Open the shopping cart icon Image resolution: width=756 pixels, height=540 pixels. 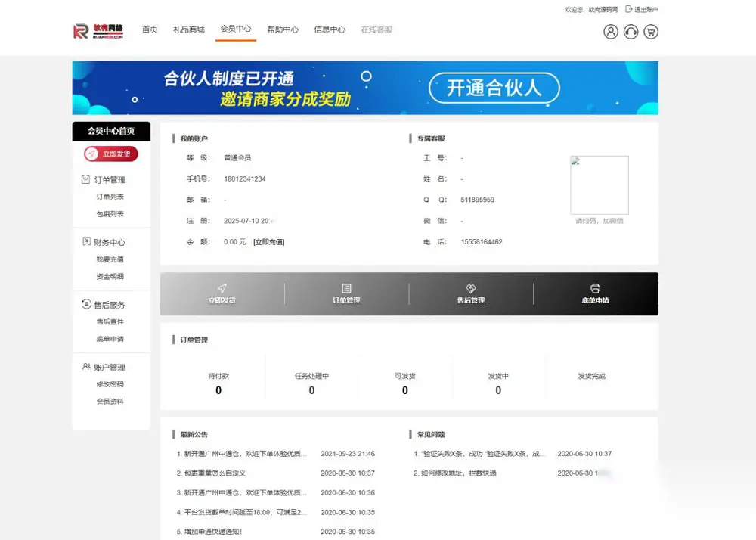(x=651, y=32)
